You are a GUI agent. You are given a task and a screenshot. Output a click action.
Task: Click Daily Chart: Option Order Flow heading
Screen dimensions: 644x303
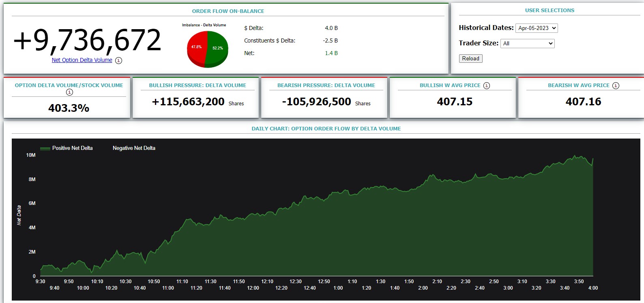point(326,129)
